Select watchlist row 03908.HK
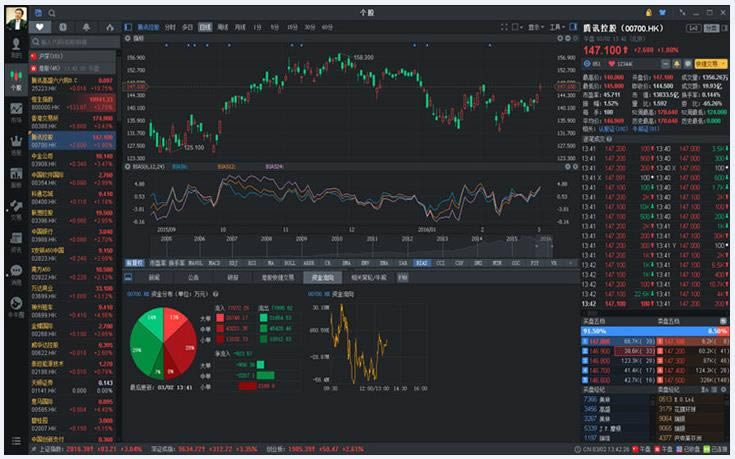This screenshot has width=735, height=459. tap(73, 160)
